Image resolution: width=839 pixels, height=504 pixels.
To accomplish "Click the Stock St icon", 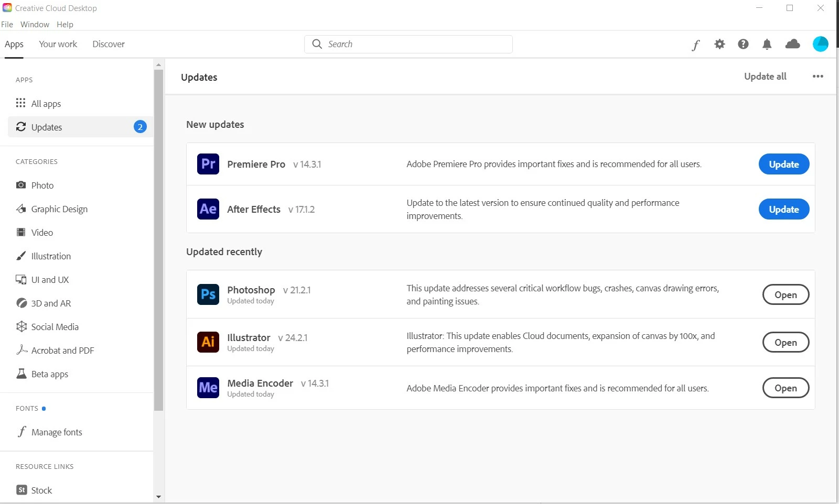I will tap(21, 490).
